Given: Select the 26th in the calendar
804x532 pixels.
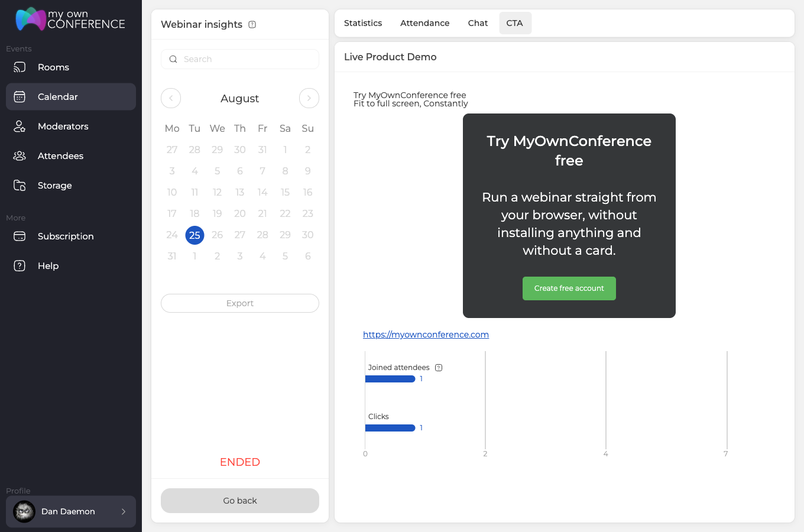Looking at the screenshot, I should [218, 235].
